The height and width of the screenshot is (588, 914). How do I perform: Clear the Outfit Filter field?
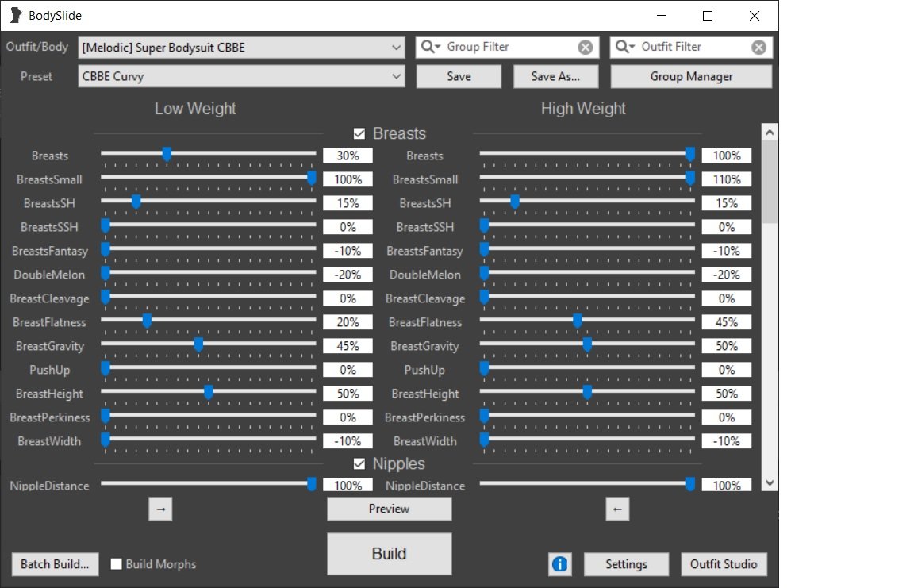(758, 48)
